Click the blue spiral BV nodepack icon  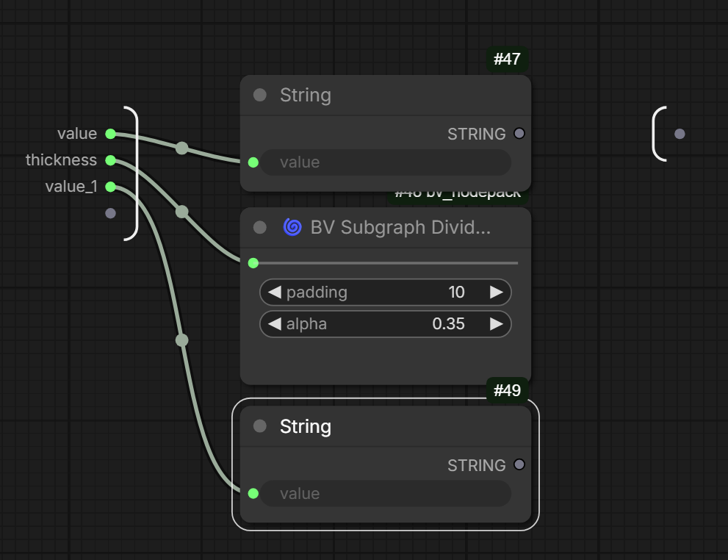(292, 228)
